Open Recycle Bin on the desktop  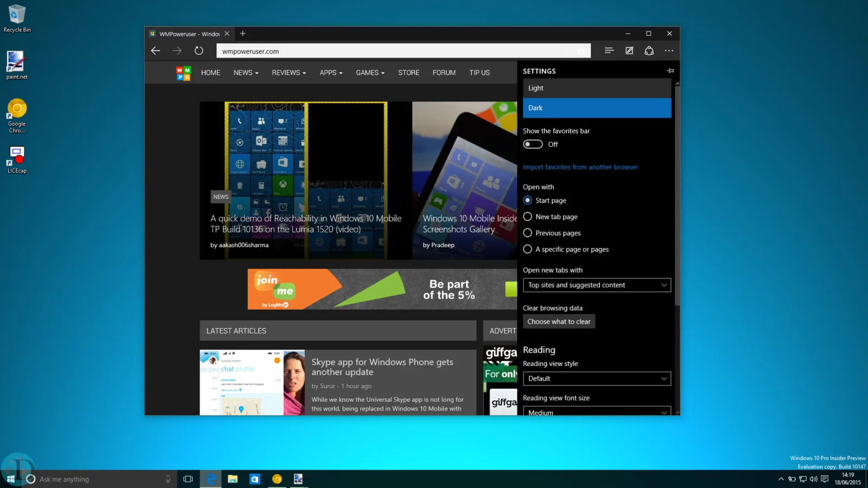click(x=17, y=18)
